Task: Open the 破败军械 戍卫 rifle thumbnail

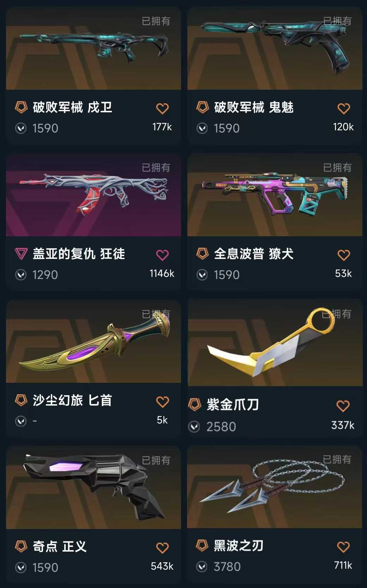Action: (94, 48)
